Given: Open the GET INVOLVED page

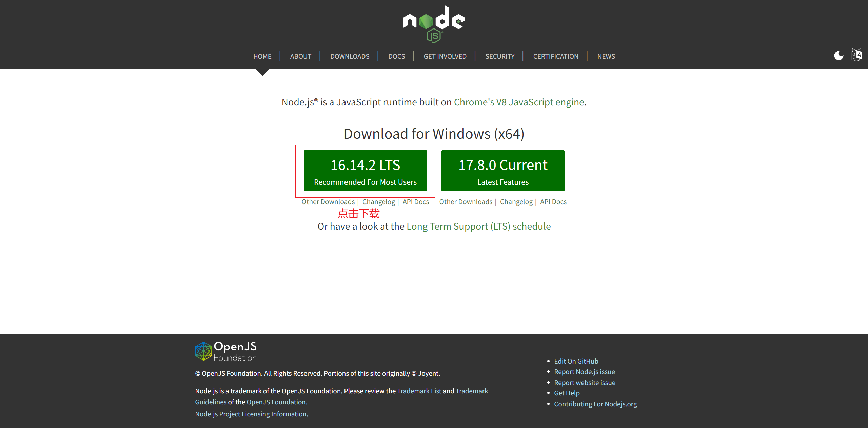Looking at the screenshot, I should click(445, 56).
